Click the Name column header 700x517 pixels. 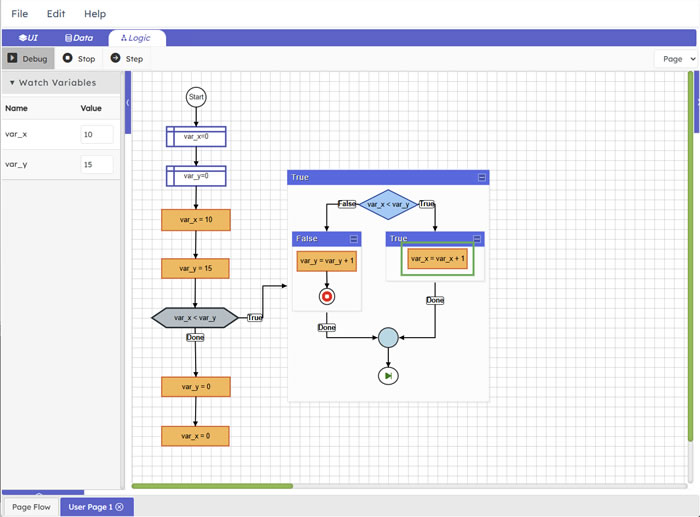coord(17,108)
